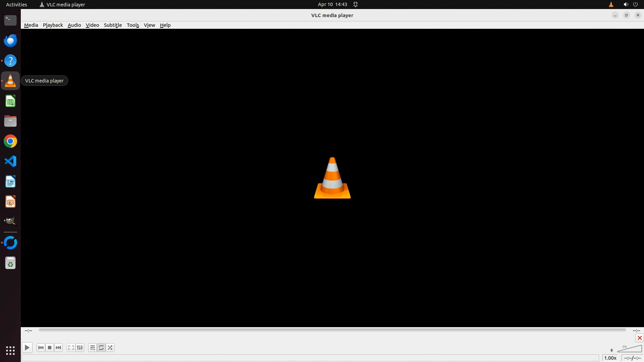Click the Previous media button
644x362 pixels.
coord(41,348)
